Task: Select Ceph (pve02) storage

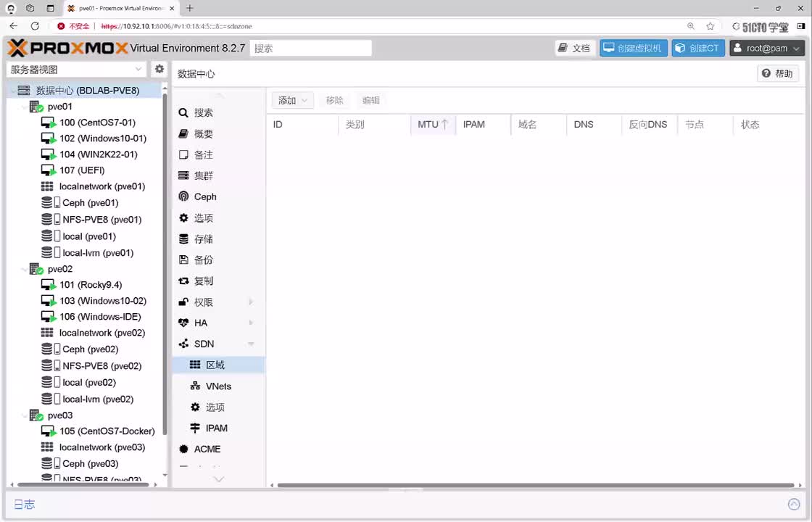Action: (x=90, y=349)
